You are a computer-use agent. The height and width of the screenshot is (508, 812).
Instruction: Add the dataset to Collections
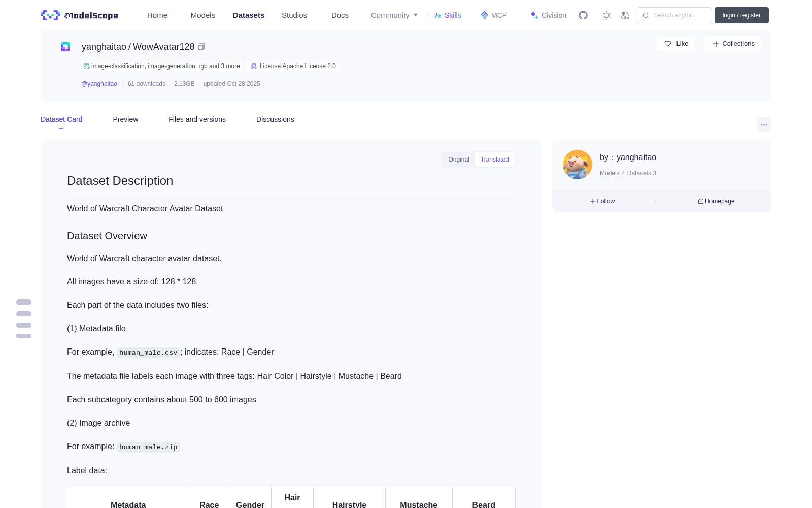click(x=733, y=44)
